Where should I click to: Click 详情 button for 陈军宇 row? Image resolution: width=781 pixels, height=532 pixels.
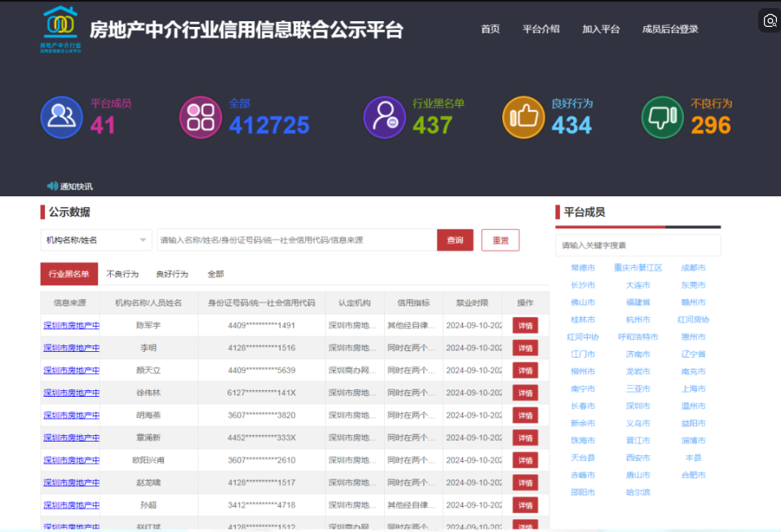pos(525,326)
